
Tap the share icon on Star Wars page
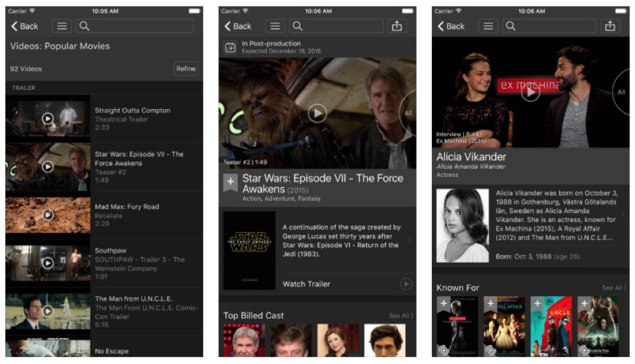click(397, 26)
